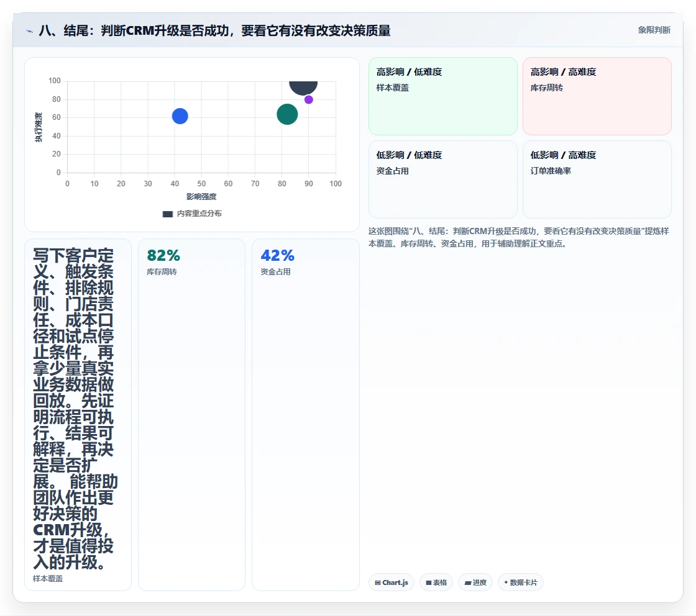Screen dimensions: 696x616
Task: Click the 82% metric value
Action: [163, 255]
